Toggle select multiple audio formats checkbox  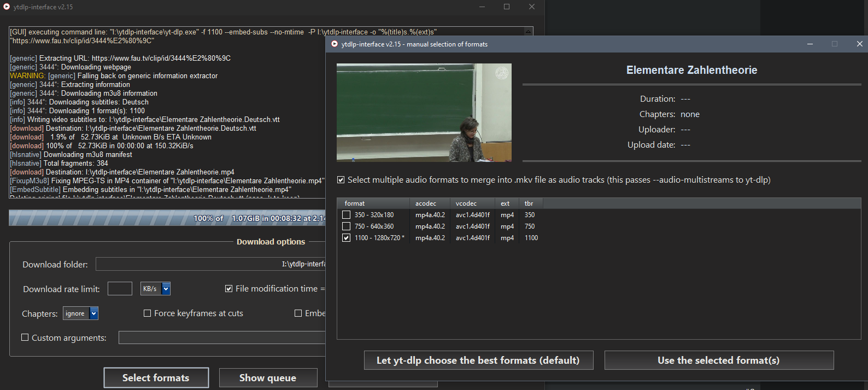pyautogui.click(x=341, y=180)
